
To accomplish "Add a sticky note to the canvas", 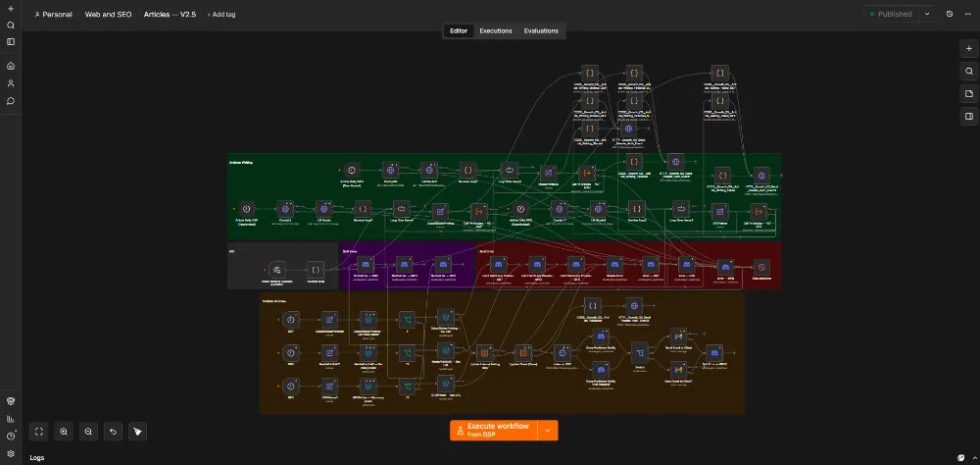I will (969, 94).
